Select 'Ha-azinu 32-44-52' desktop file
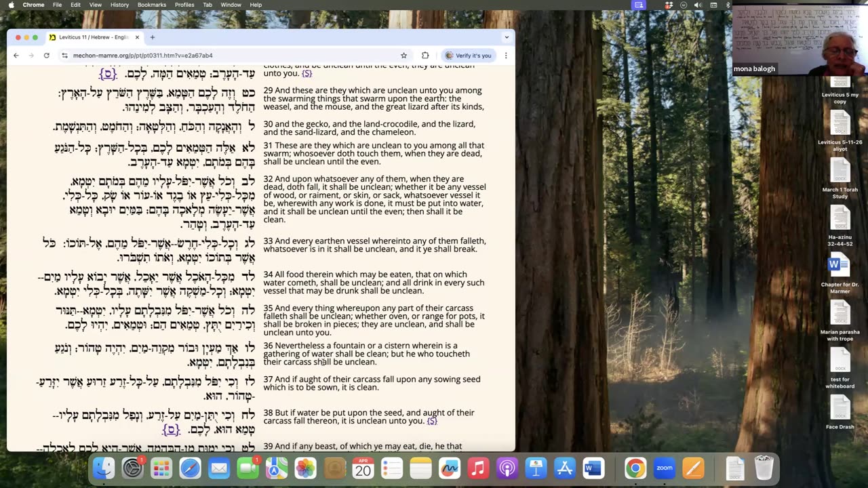This screenshot has width=868, height=488. coord(840,226)
